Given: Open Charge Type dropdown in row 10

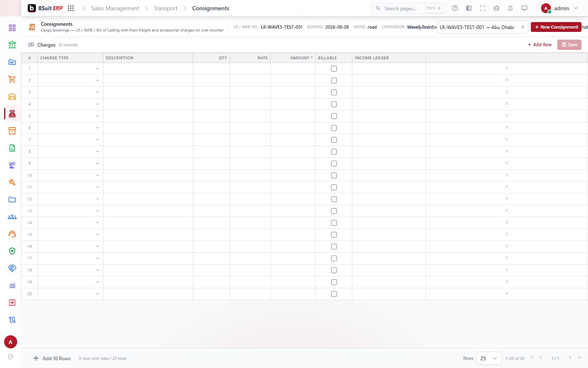Looking at the screenshot, I should (x=70, y=175).
